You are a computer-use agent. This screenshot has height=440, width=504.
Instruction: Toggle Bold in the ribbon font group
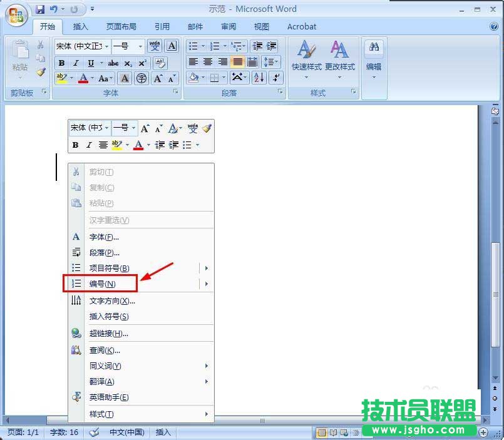(x=61, y=63)
